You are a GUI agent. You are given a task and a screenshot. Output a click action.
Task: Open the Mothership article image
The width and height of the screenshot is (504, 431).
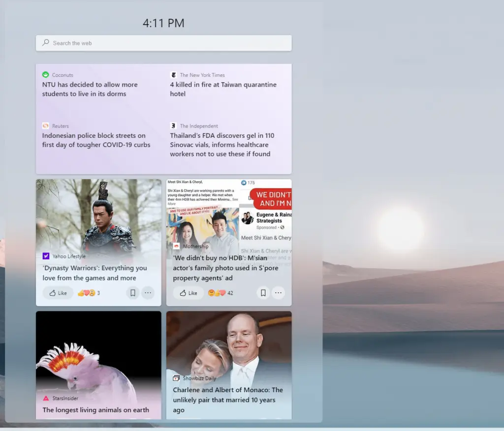(229, 211)
